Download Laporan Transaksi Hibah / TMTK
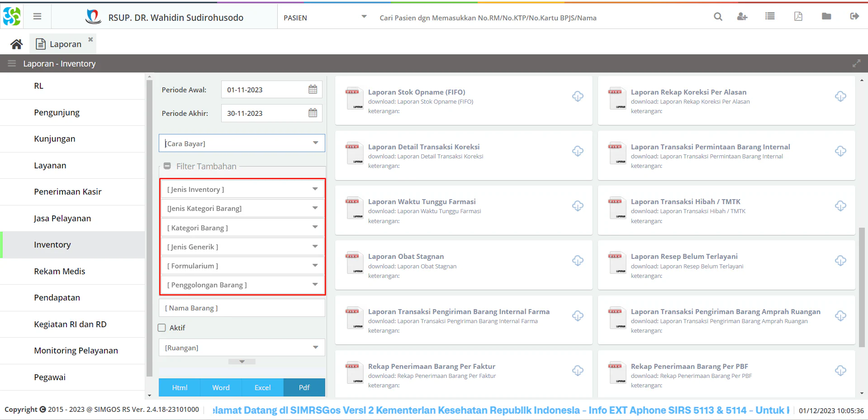This screenshot has width=868, height=420. tap(840, 206)
